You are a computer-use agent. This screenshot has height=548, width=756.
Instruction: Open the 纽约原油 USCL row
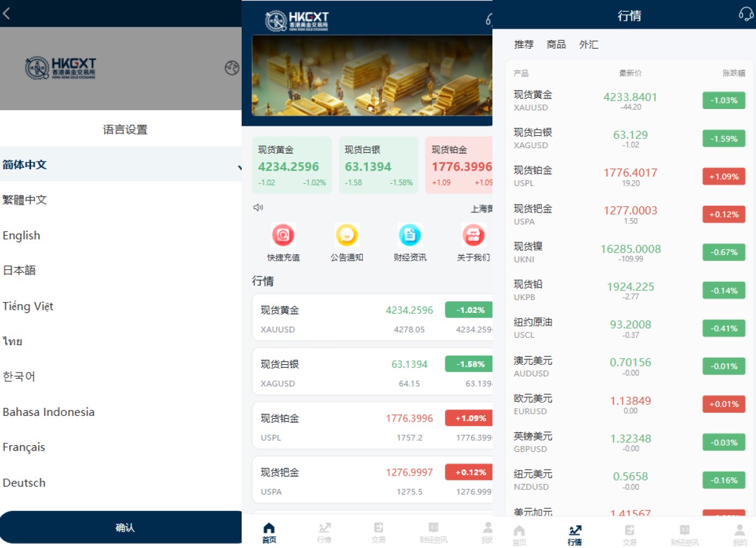coord(629,328)
